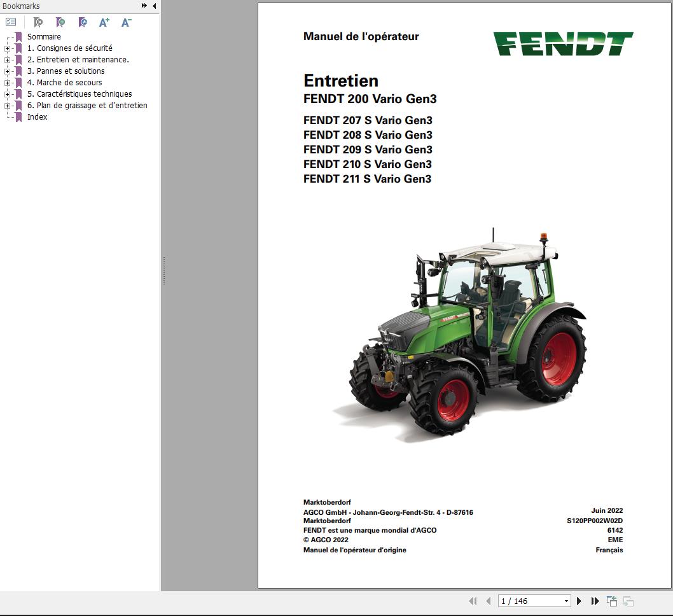Click the previous view icon
Viewport: 673px width, 616px height.
(x=612, y=601)
